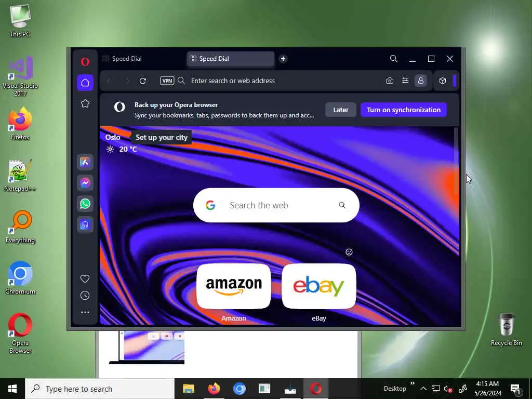Click Turn on synchronization button

(x=403, y=110)
